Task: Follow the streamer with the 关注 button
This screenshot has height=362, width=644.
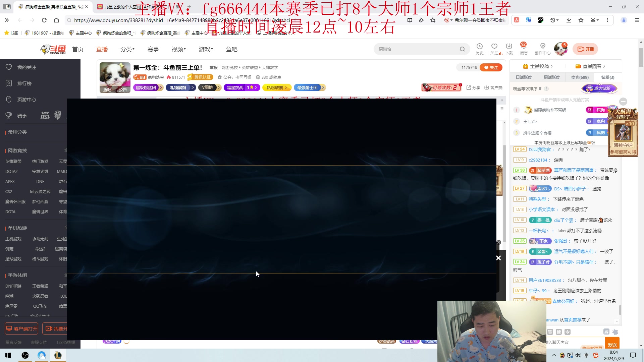Action: [491, 67]
